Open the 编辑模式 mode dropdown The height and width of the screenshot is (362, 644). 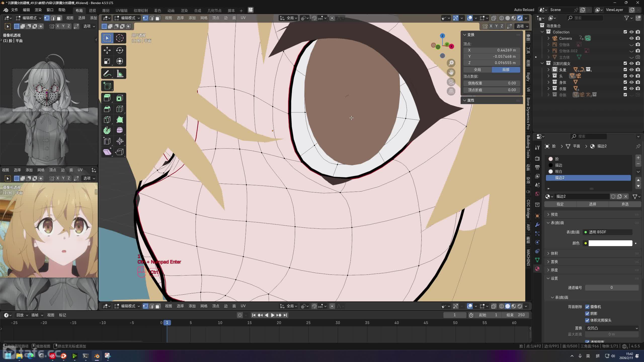(127, 18)
